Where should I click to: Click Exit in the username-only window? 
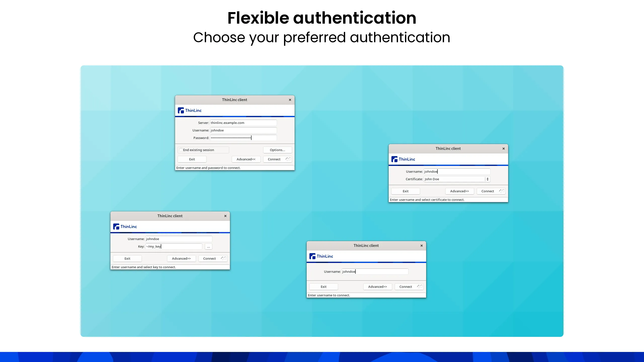323,287
